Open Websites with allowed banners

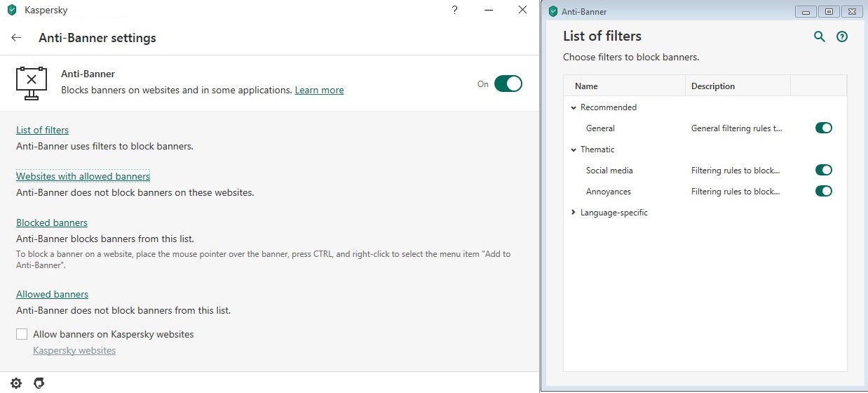coord(83,176)
